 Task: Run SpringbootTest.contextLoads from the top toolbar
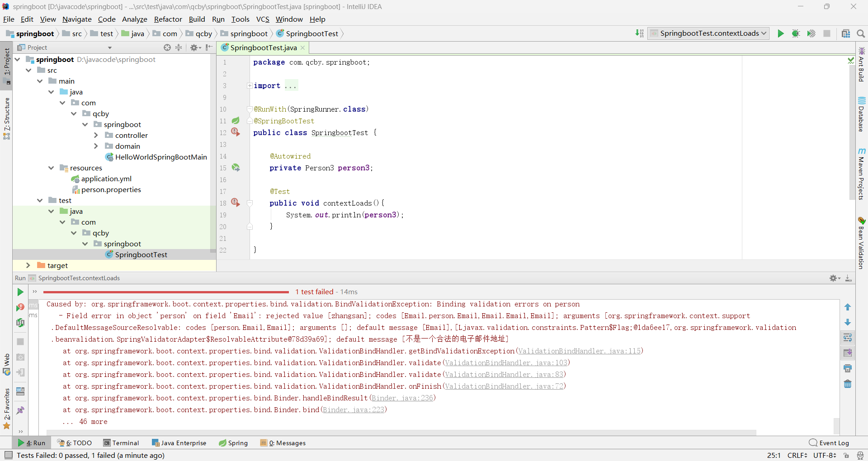pyautogui.click(x=780, y=33)
